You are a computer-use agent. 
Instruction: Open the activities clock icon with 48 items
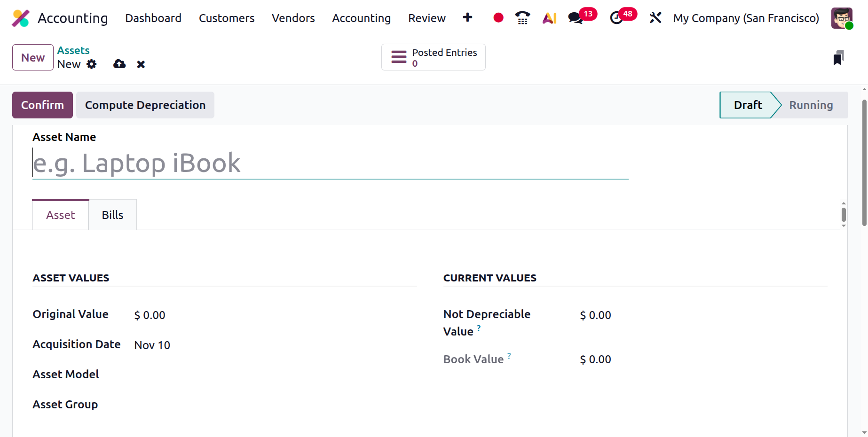(x=616, y=18)
